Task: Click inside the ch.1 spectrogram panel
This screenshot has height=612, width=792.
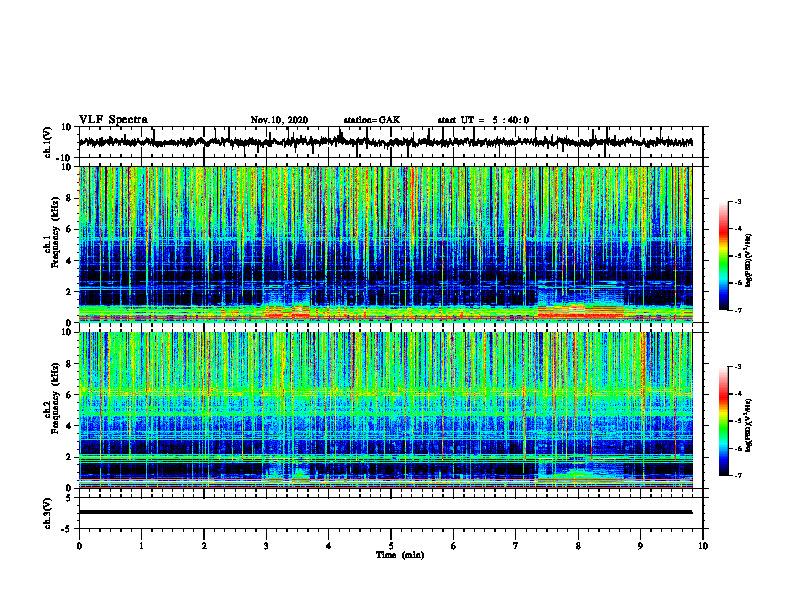Action: (386, 244)
